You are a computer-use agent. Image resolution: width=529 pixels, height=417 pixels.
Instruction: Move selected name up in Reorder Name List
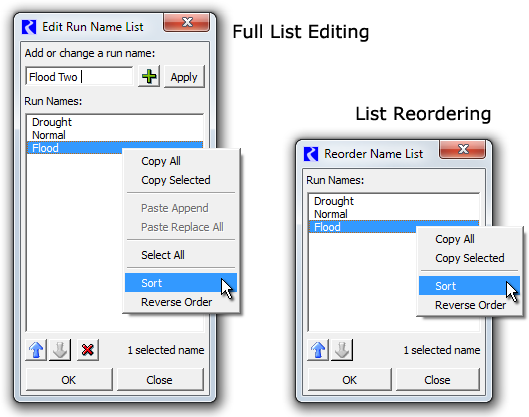[318, 350]
